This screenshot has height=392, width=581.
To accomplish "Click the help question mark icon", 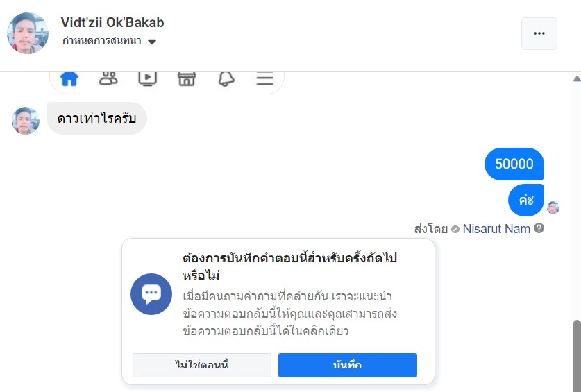I will coord(539,228).
